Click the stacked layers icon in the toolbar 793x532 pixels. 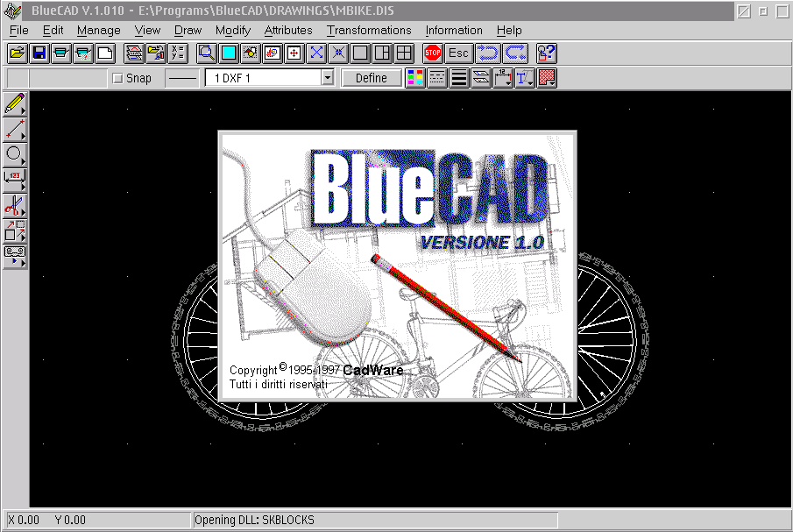(134, 53)
